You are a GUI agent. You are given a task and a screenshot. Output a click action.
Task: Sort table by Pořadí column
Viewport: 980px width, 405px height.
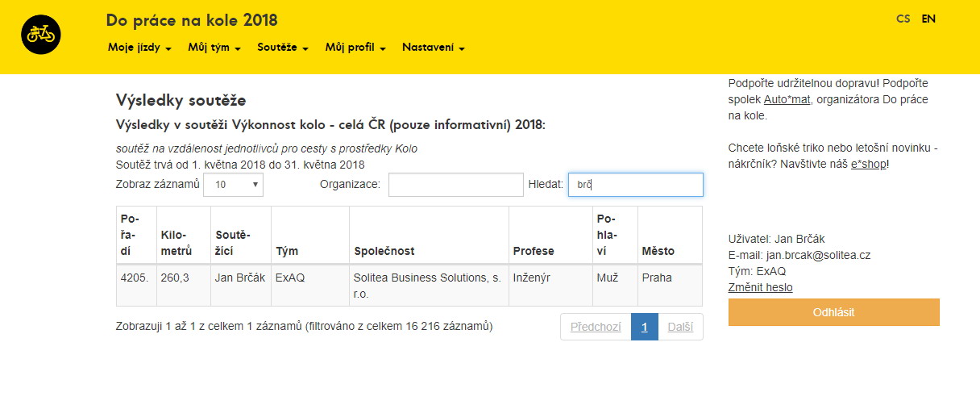click(136, 235)
